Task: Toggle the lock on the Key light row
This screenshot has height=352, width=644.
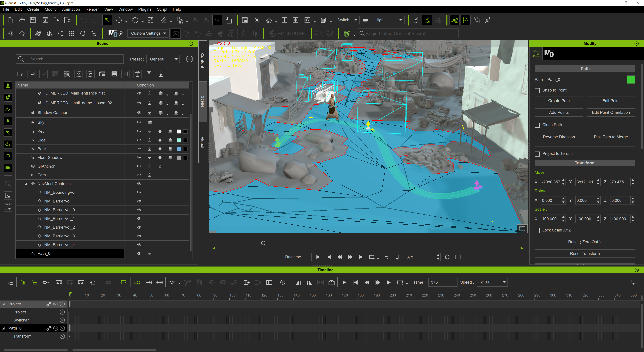Action: [x=149, y=131]
